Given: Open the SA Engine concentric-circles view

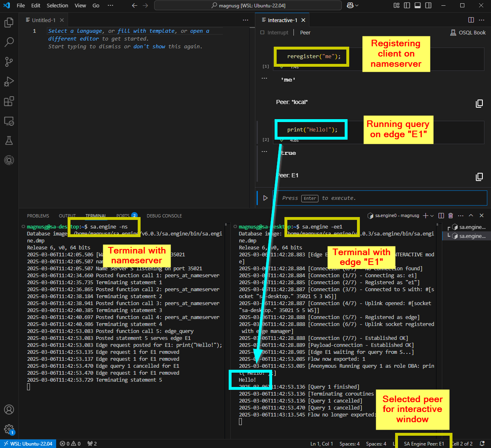Looking at the screenshot, I should (x=9, y=160).
